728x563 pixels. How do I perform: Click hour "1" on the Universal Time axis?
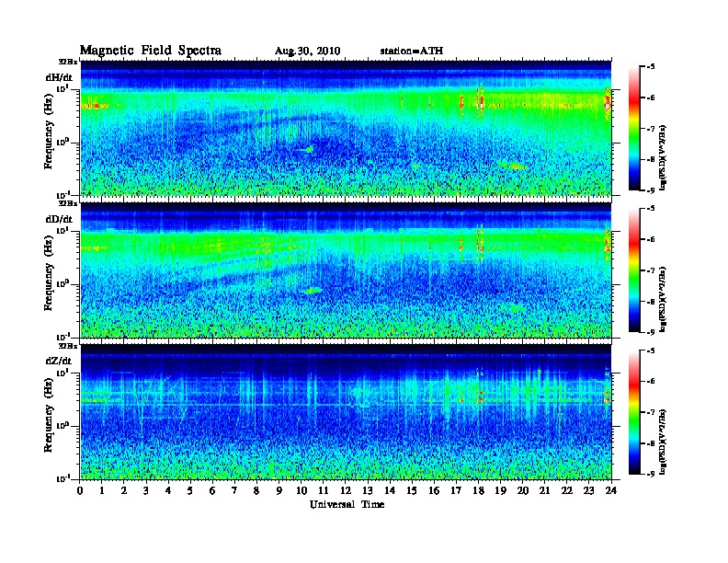coord(102,490)
